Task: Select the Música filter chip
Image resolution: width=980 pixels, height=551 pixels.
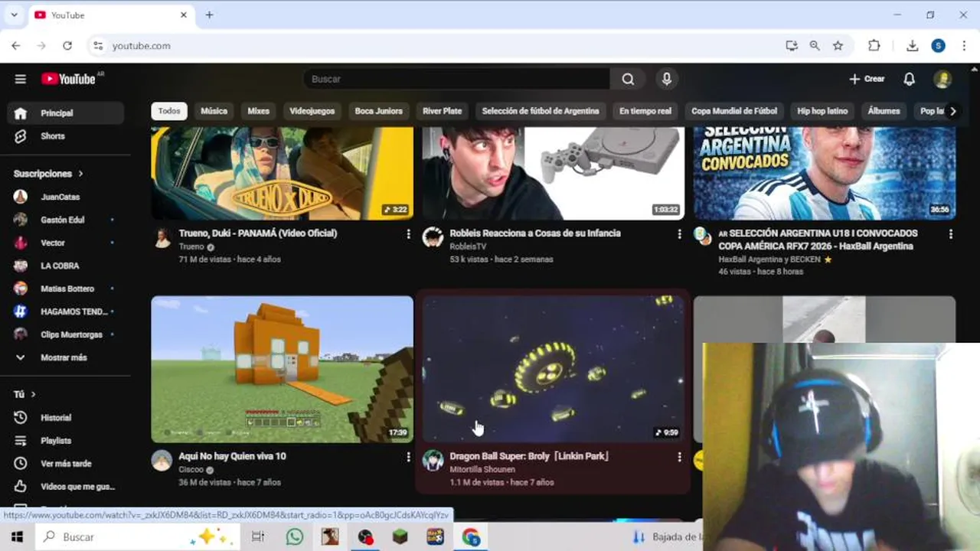Action: pyautogui.click(x=214, y=111)
